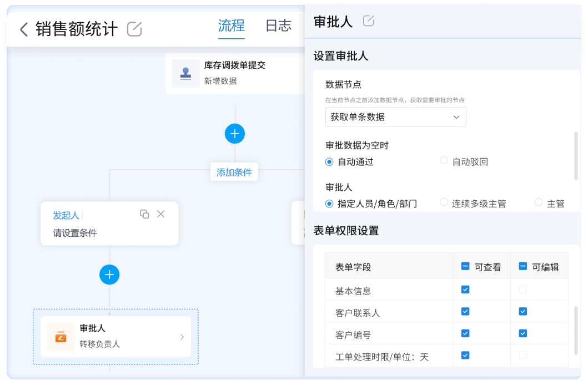Click the 客户联系人 field name
Image resolution: width=588 pixels, height=381 pixels.
click(x=358, y=313)
